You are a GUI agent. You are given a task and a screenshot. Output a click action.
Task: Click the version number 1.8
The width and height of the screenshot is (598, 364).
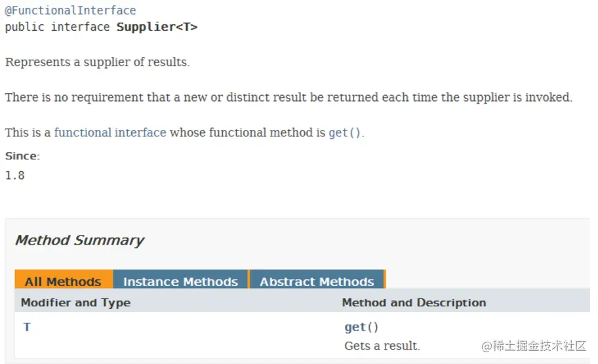(15, 176)
